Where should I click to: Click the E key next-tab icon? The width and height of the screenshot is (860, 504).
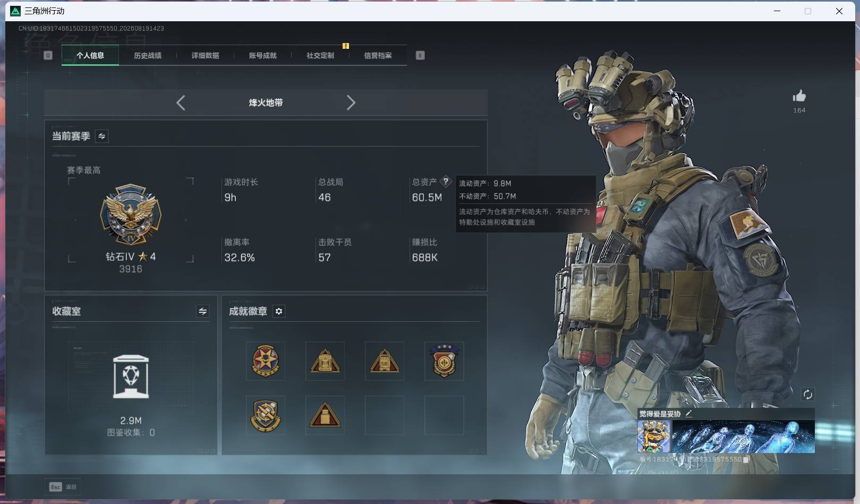(420, 55)
